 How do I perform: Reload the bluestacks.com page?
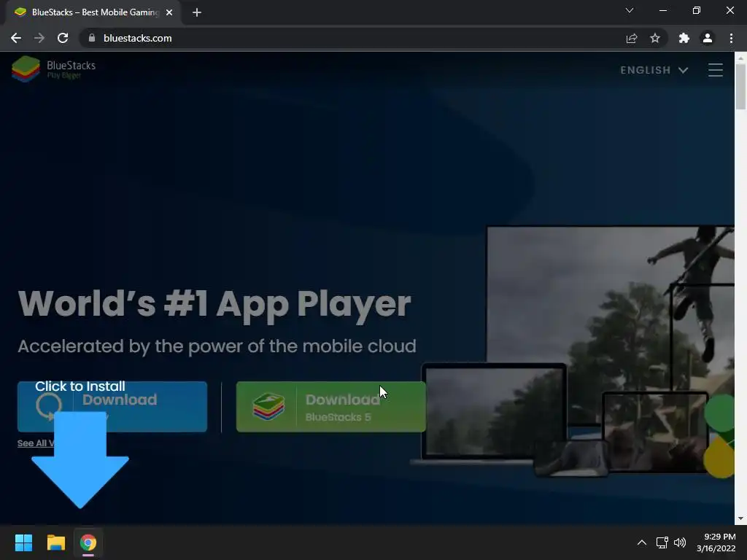tap(63, 38)
